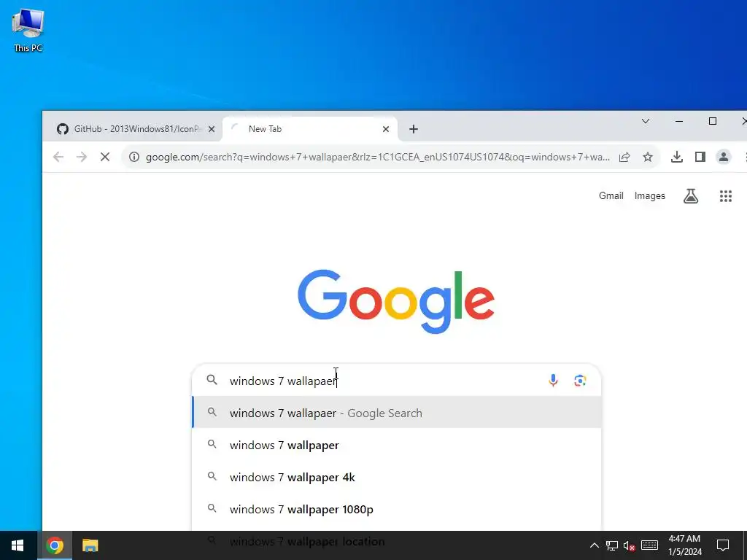Open Chrome side panel
Image resolution: width=747 pixels, height=560 pixels.
point(700,157)
